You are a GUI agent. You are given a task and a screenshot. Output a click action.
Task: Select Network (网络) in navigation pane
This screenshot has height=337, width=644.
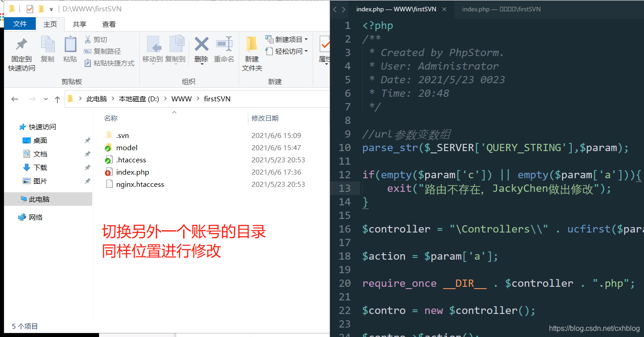click(x=36, y=217)
